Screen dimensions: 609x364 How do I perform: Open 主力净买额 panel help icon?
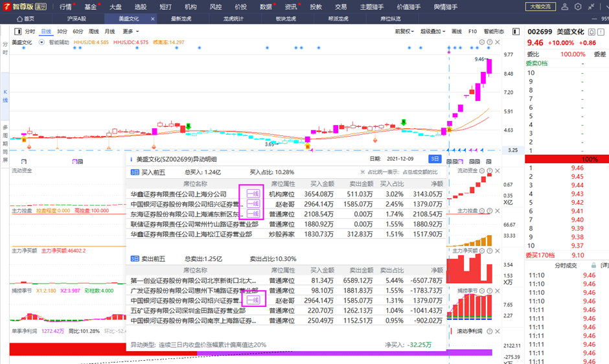490,251
